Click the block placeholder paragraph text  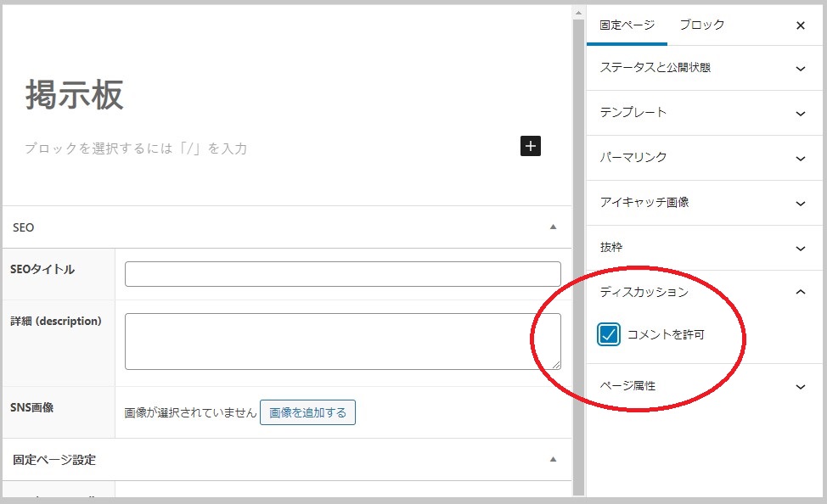click(136, 148)
